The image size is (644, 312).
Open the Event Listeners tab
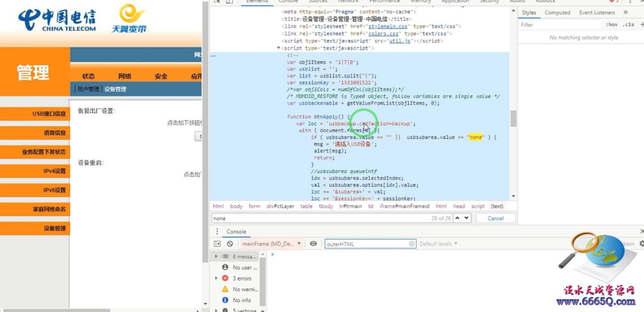click(x=597, y=12)
